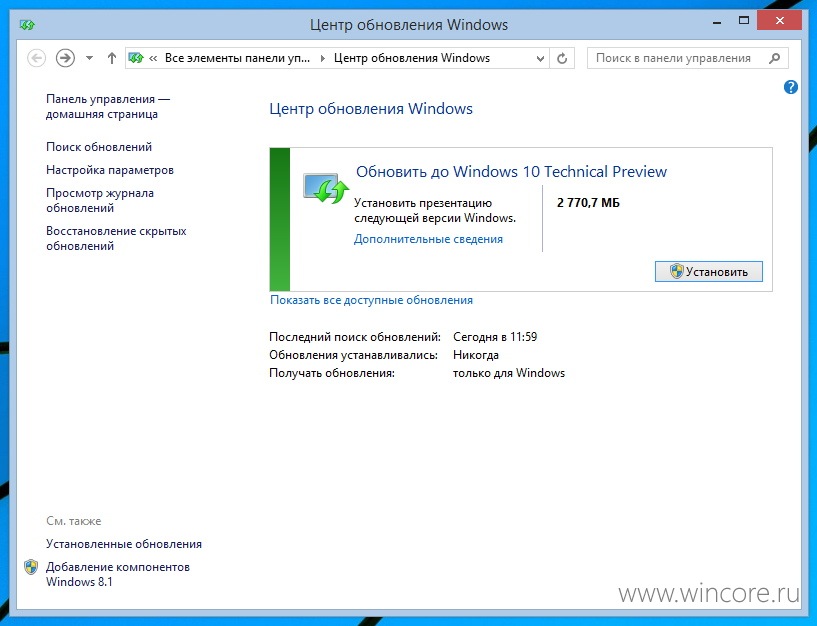Expand the breadcrumb arrow after Все элементы
This screenshot has width=817, height=626.
coord(323,58)
